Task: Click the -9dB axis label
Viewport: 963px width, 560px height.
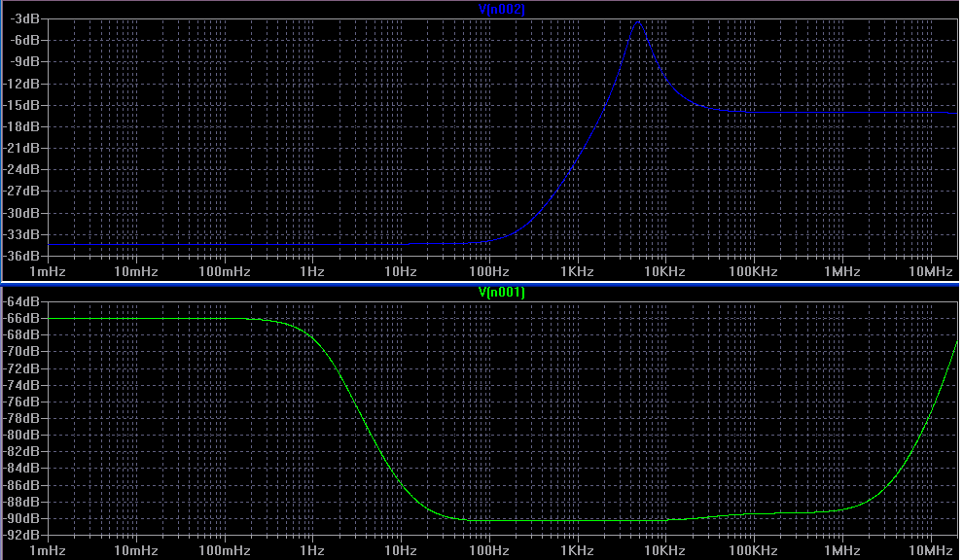Action: [x=24, y=61]
